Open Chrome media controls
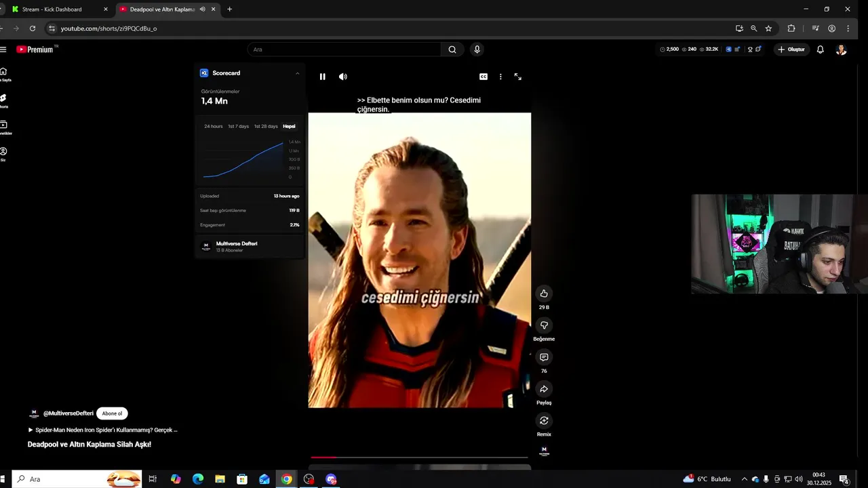868x488 pixels. click(815, 28)
